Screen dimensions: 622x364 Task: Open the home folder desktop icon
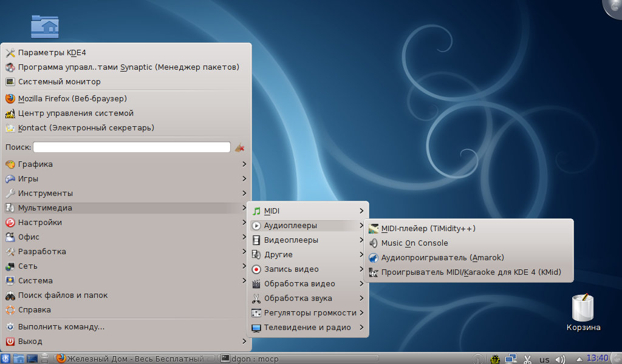click(x=44, y=26)
